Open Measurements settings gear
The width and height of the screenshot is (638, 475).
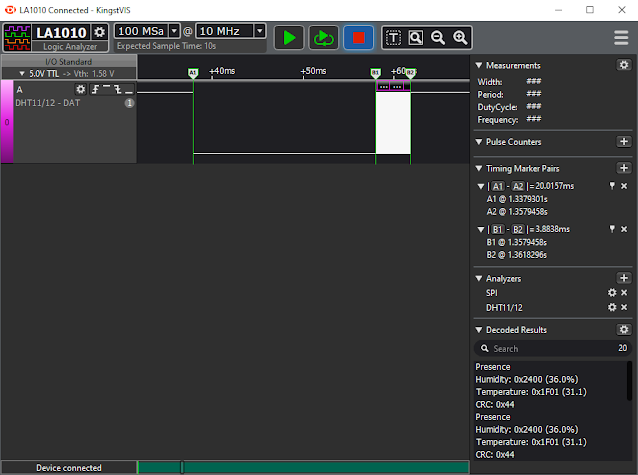tap(624, 65)
